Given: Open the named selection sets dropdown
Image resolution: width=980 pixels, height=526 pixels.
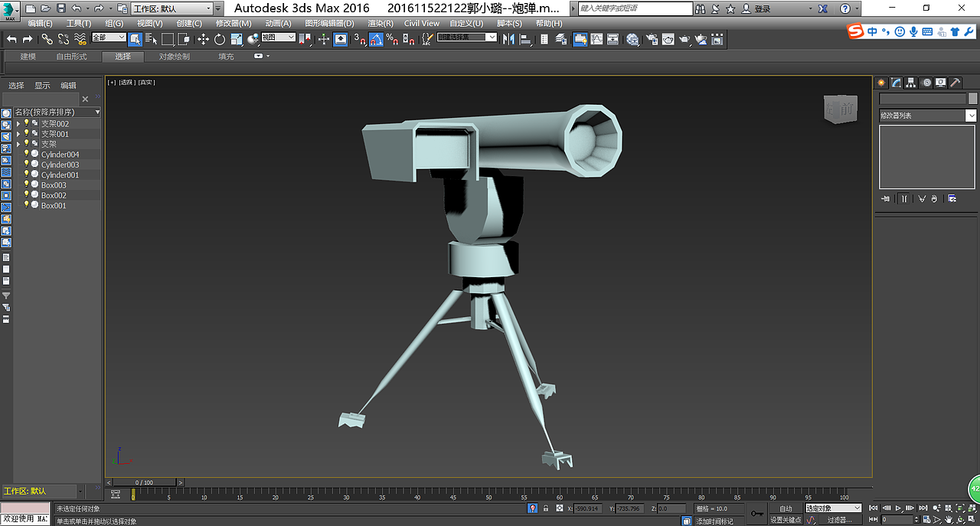Looking at the screenshot, I should tap(467, 38).
